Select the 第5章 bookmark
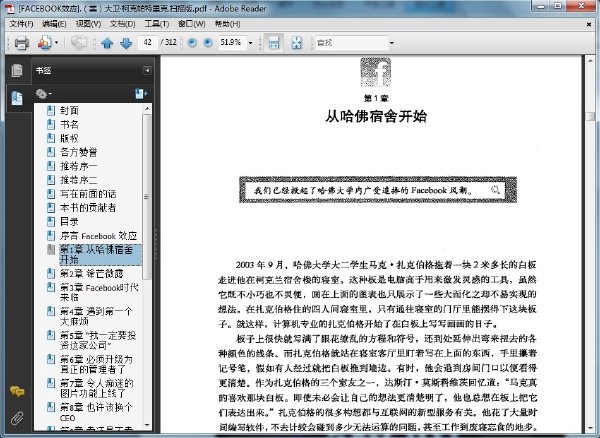The height and width of the screenshot is (438, 600). [98, 340]
